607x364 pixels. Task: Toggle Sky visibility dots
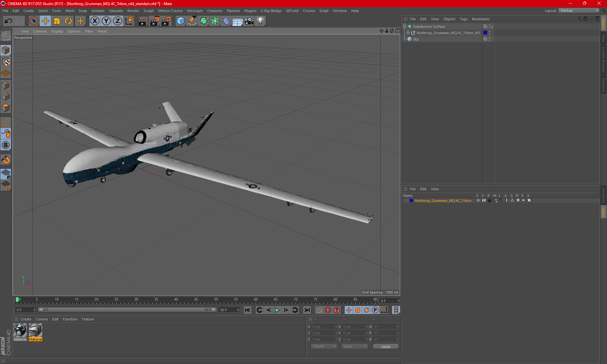point(490,39)
